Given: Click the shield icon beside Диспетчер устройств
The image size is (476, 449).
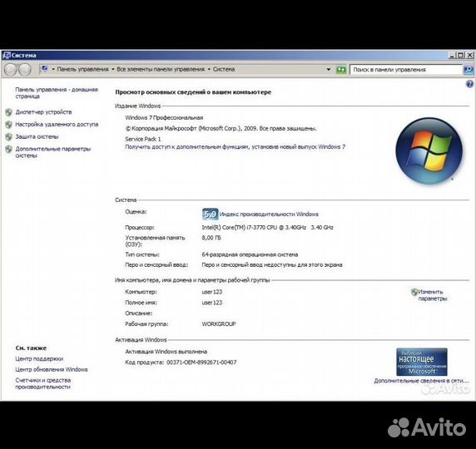Looking at the screenshot, I should 9,112.
